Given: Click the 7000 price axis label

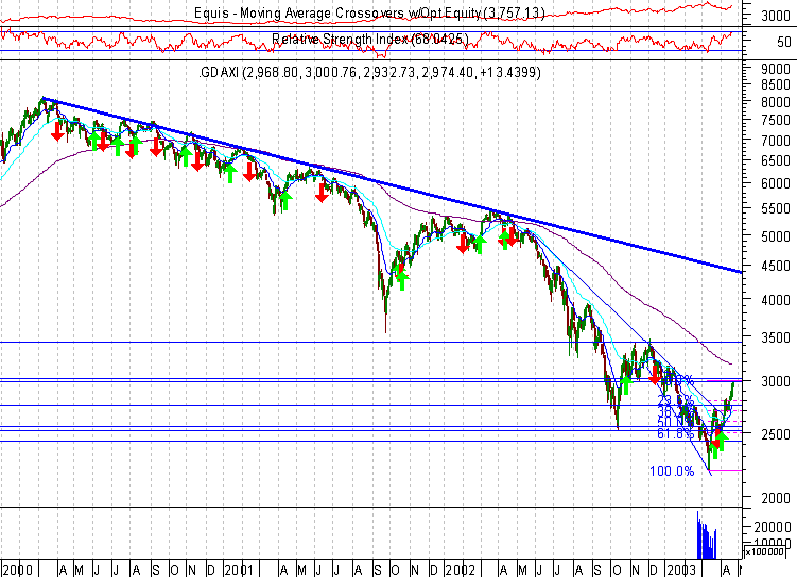Looking at the screenshot, I should click(776, 140).
